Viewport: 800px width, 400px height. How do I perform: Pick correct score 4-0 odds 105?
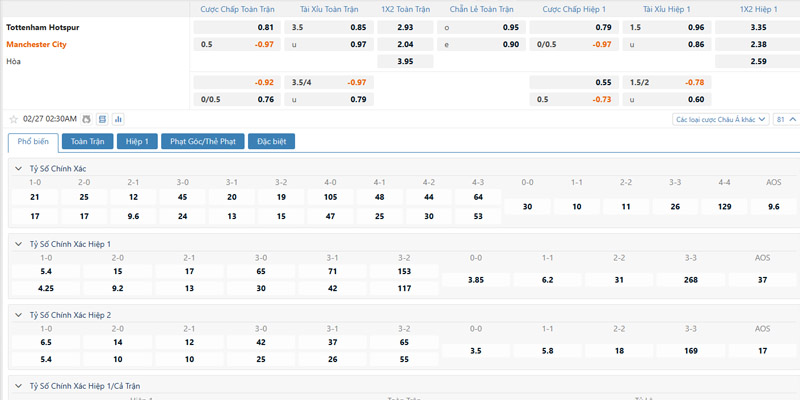point(331,197)
